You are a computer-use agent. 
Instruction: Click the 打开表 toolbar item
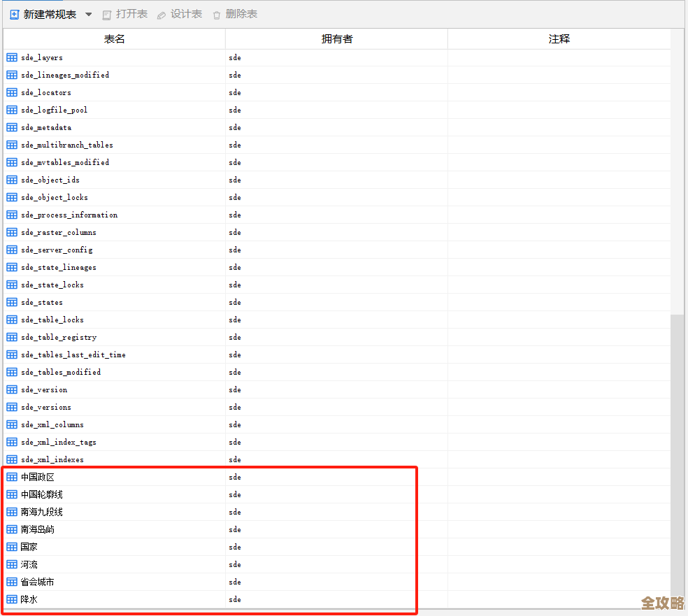click(x=124, y=13)
